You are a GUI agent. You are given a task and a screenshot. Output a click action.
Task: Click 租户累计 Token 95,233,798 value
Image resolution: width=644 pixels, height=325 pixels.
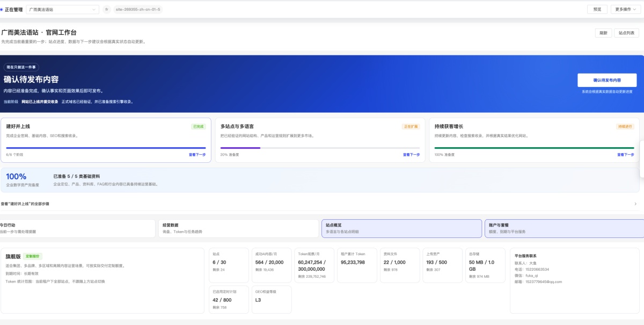(x=353, y=262)
